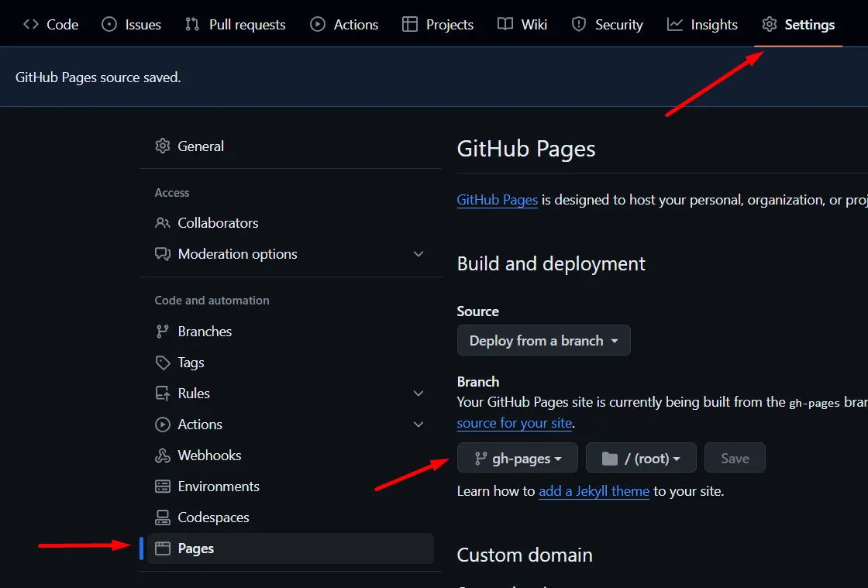Expand the sidebar Actions chevron
Screen dimensions: 868x588
pos(418,425)
